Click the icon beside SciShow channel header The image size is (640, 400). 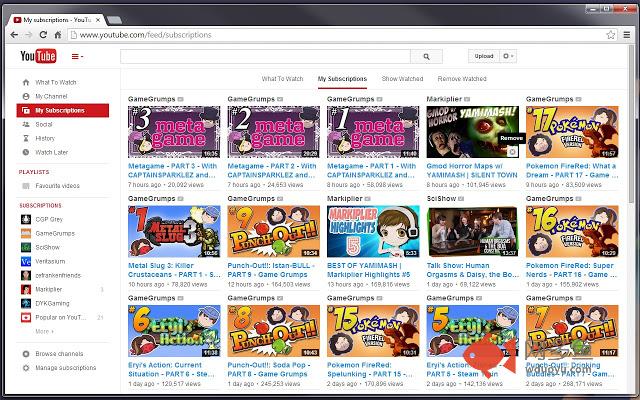pyautogui.click(x=461, y=199)
